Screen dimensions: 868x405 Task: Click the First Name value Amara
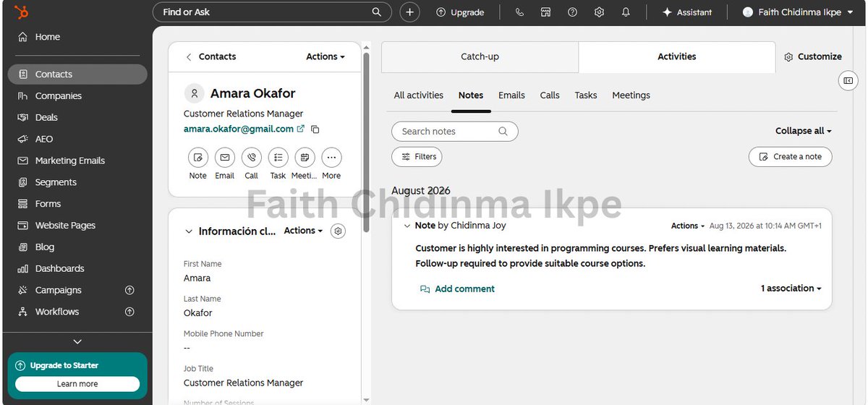(197, 278)
